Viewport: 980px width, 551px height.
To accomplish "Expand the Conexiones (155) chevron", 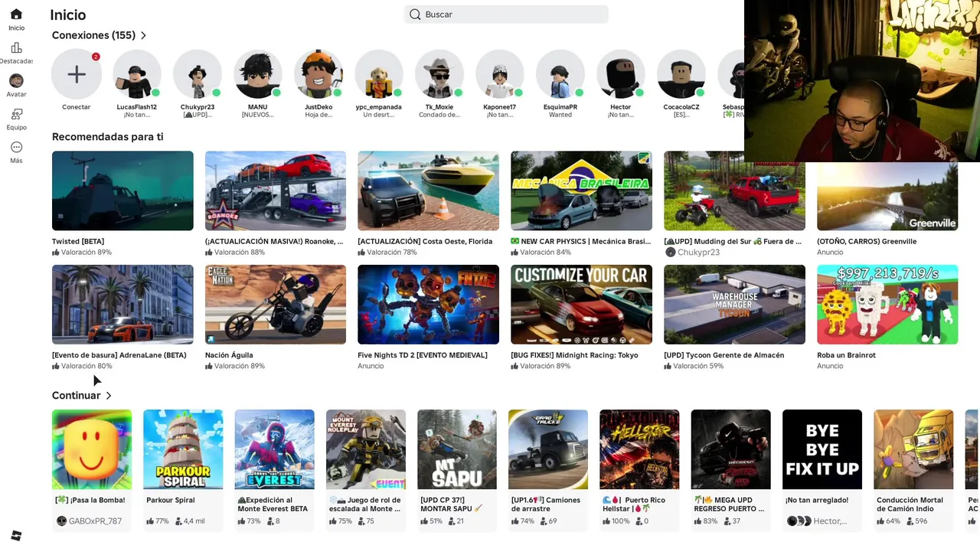I will (143, 35).
